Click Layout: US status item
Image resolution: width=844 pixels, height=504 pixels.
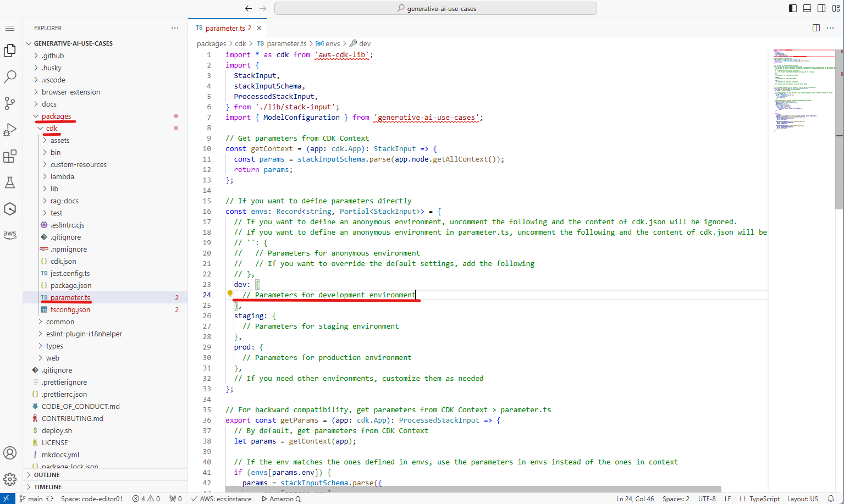point(802,499)
